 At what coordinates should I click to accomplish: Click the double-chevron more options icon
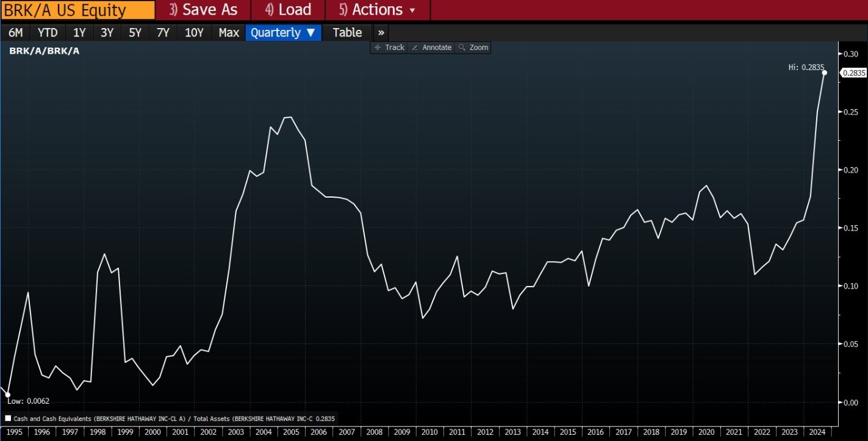[x=381, y=33]
